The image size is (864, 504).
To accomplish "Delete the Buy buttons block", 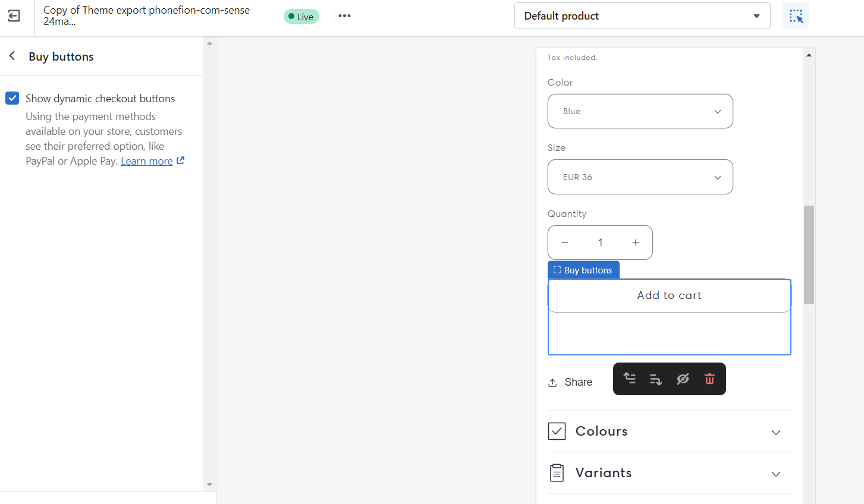I will (709, 379).
